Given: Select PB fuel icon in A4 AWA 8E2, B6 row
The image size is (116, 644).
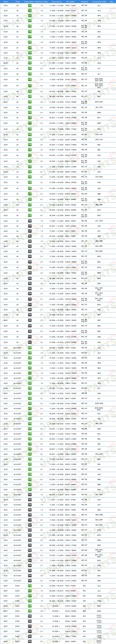Looking at the screenshot, I should [x=30, y=63].
